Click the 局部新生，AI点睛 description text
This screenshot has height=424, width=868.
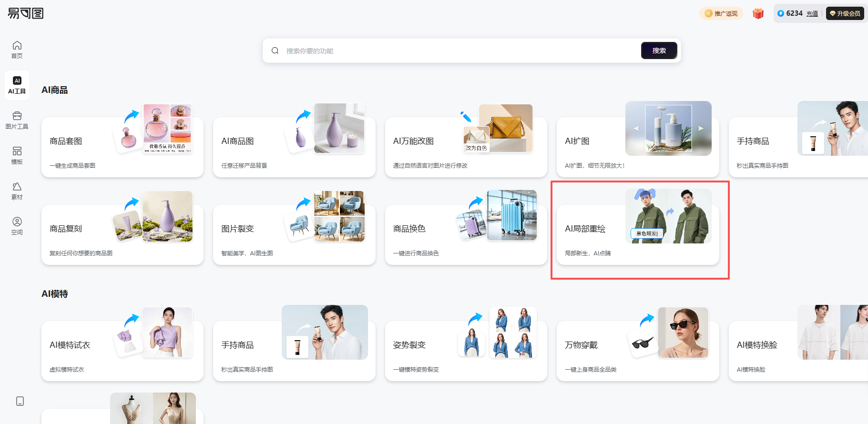(x=588, y=253)
